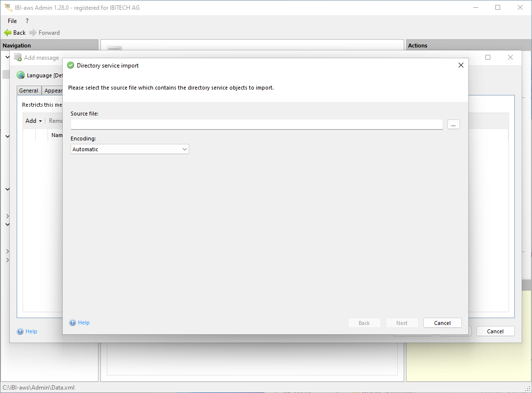Maximize the Add message window
Viewport: 532px width, 393px height.
coord(488,57)
